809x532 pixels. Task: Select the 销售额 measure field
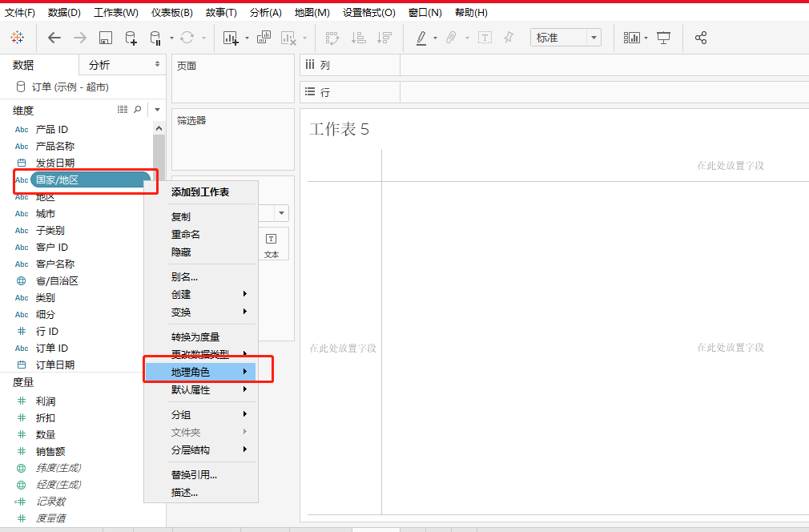pyautogui.click(x=50, y=452)
